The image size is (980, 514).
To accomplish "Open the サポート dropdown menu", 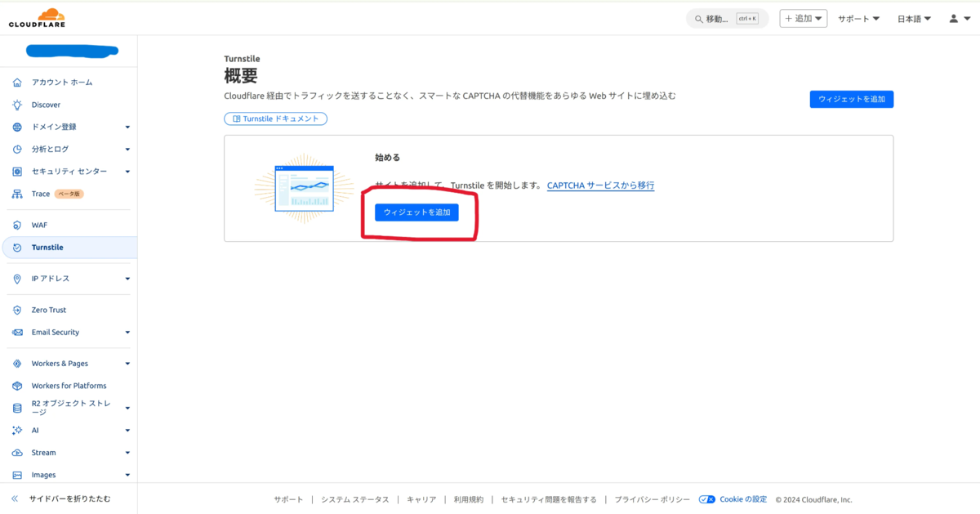I will (858, 19).
